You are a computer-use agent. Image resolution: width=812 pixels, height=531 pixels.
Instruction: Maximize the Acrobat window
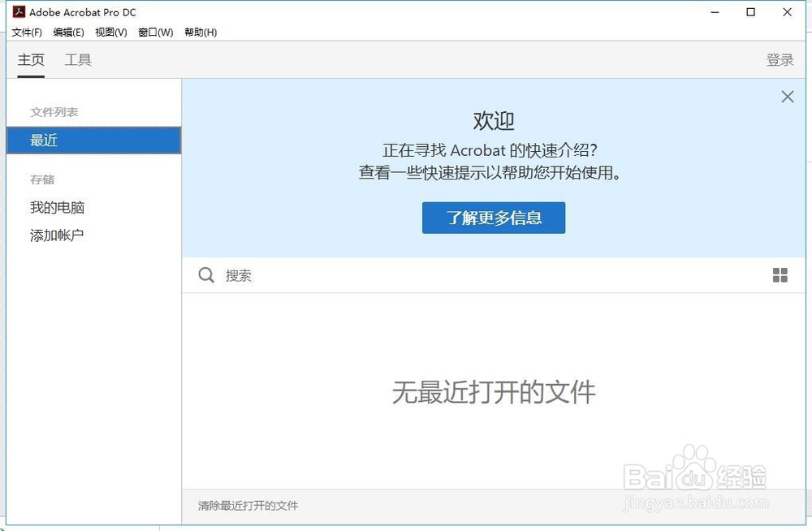pyautogui.click(x=750, y=12)
